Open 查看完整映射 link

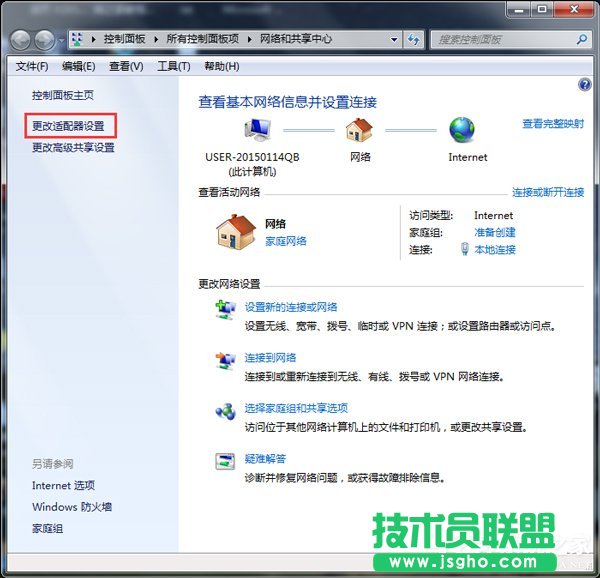coord(553,124)
